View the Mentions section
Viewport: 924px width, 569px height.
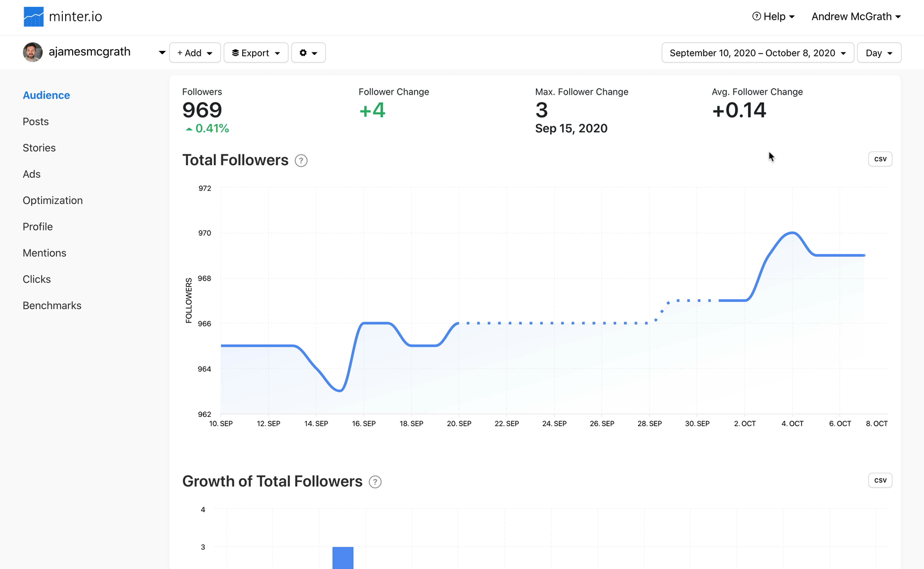(x=44, y=253)
